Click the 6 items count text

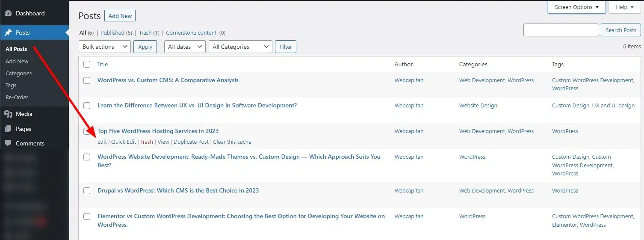click(x=632, y=46)
